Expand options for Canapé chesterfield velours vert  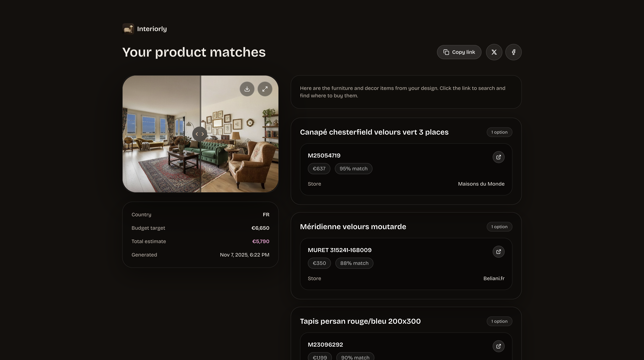point(499,132)
